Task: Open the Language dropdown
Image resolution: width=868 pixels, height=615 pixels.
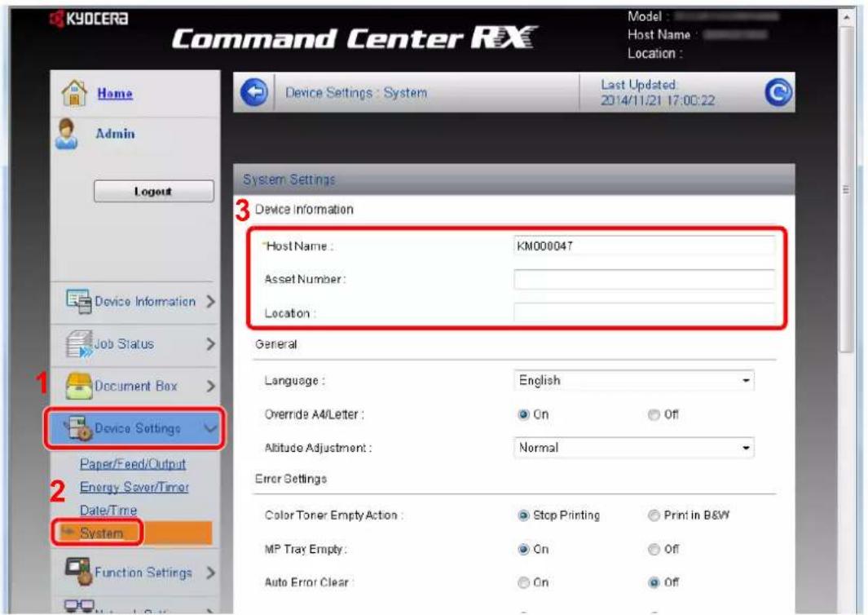Action: click(634, 381)
